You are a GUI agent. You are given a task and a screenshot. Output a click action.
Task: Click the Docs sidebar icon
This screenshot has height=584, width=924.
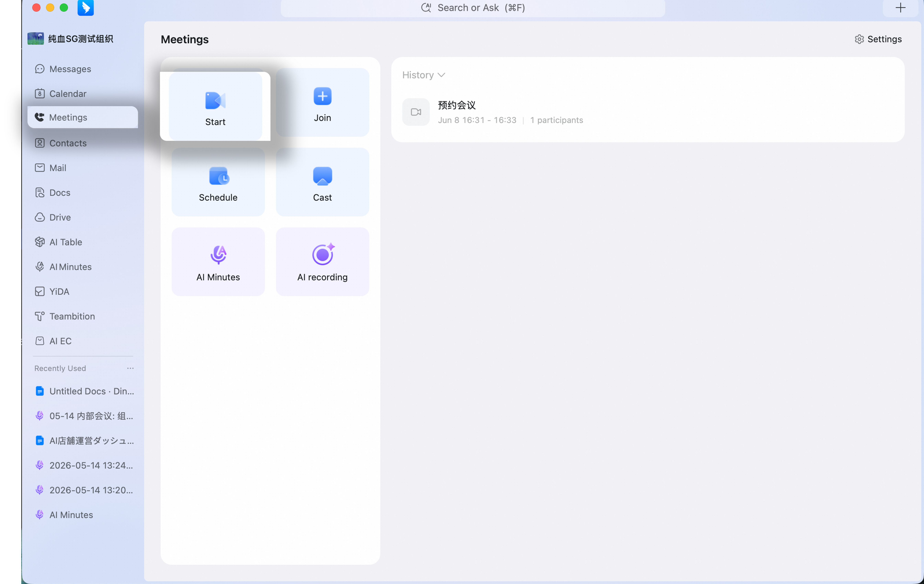tap(39, 192)
